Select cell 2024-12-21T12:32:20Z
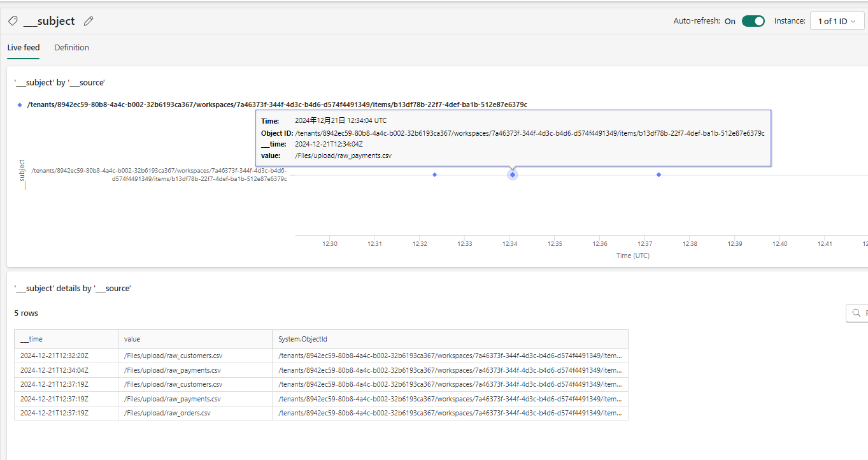The image size is (868, 460). click(x=66, y=356)
